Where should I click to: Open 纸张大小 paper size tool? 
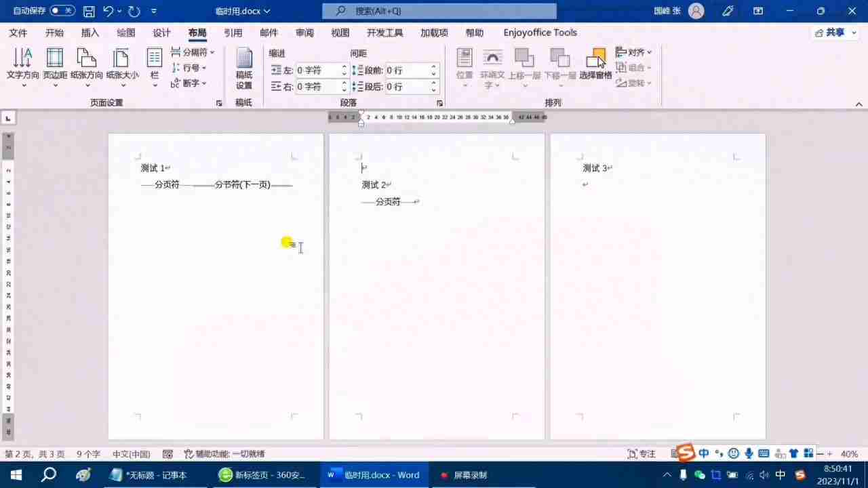(x=122, y=68)
